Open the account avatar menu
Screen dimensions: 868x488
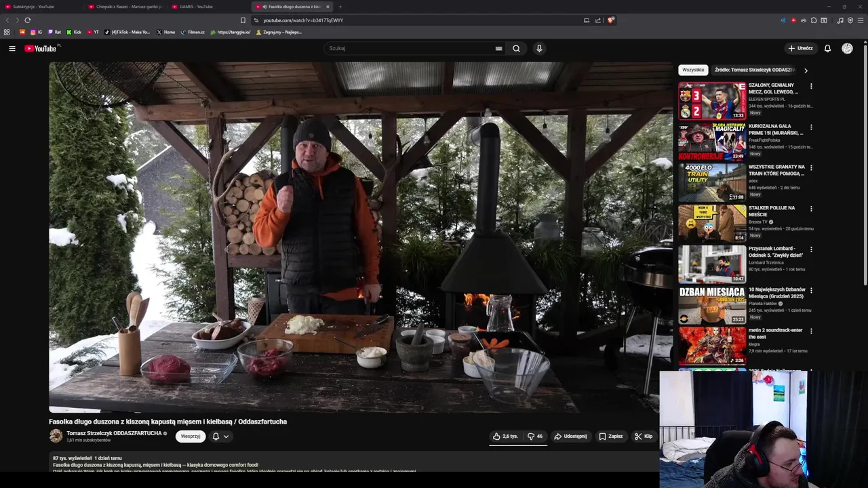point(847,48)
